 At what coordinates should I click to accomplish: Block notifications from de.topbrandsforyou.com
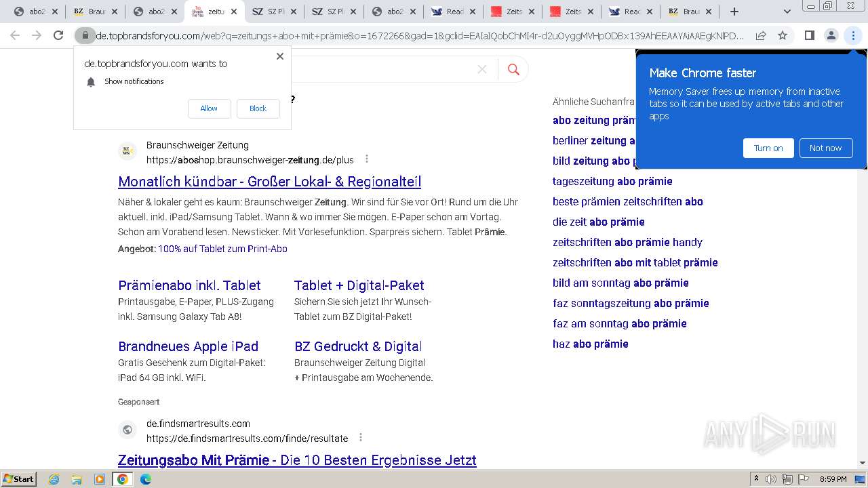258,108
